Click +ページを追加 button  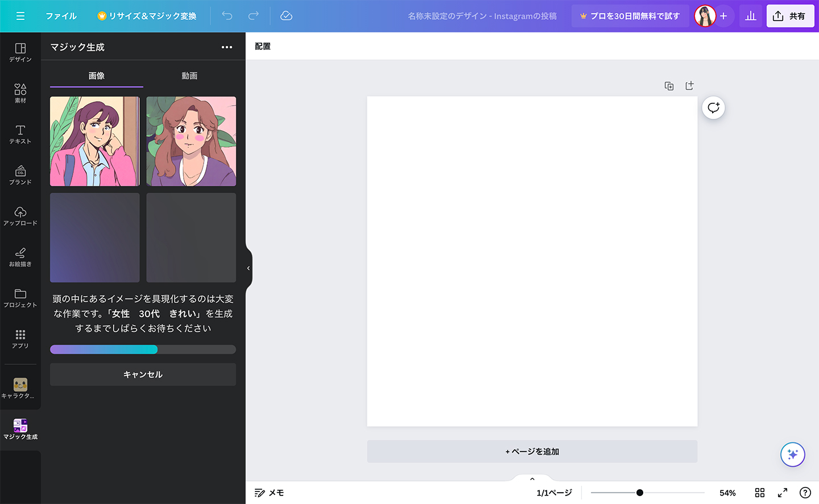pyautogui.click(x=532, y=452)
